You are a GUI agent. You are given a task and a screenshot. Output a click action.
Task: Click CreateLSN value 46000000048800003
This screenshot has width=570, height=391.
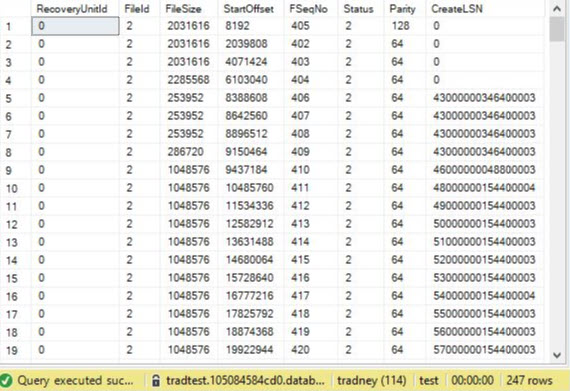(485, 170)
